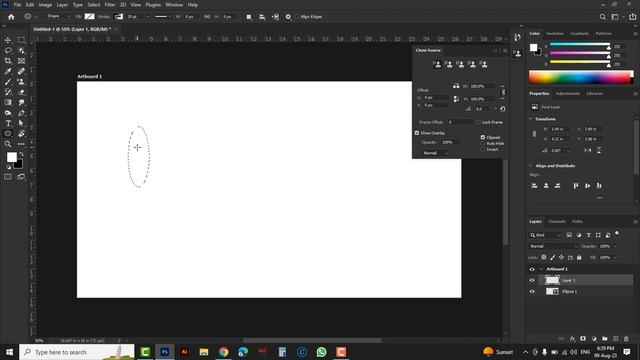
Task: Open Google Chrome from the taskbar
Action: pos(223,352)
